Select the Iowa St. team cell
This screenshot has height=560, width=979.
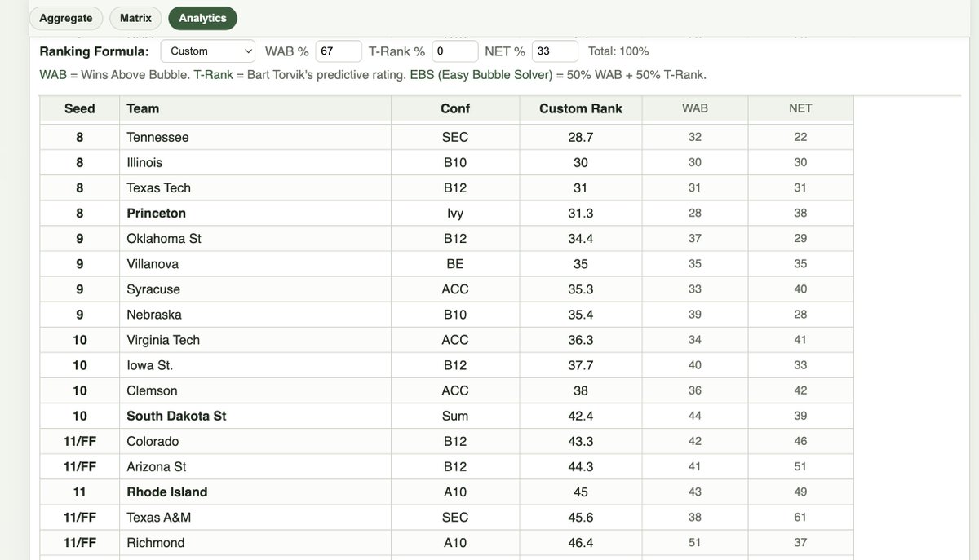255,364
